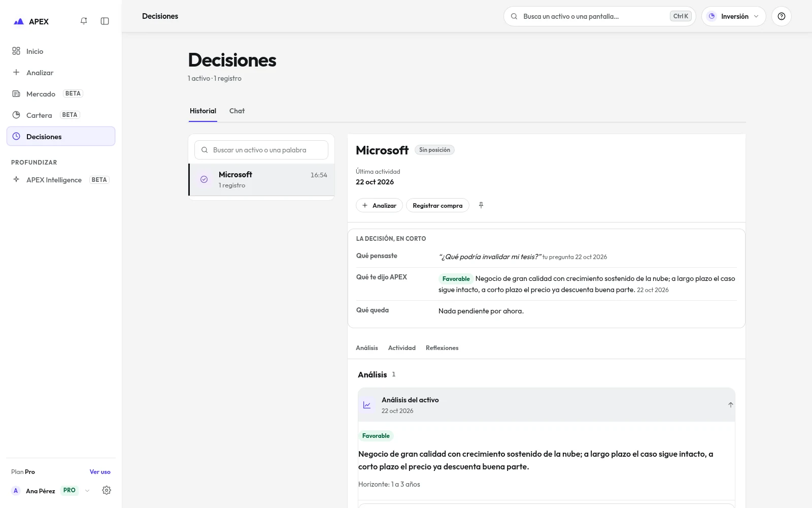Image resolution: width=812 pixels, height=508 pixels.
Task: Click the chart icon in Análisis del activo
Action: 367,405
